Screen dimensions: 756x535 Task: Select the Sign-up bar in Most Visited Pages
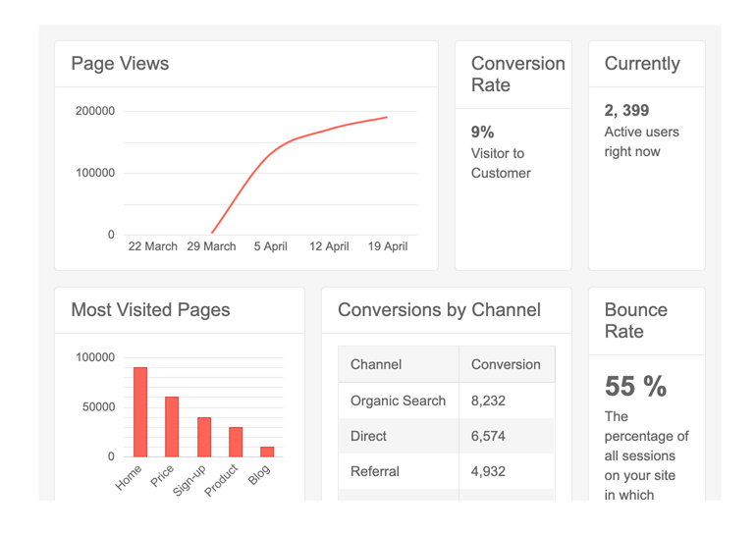pos(203,437)
